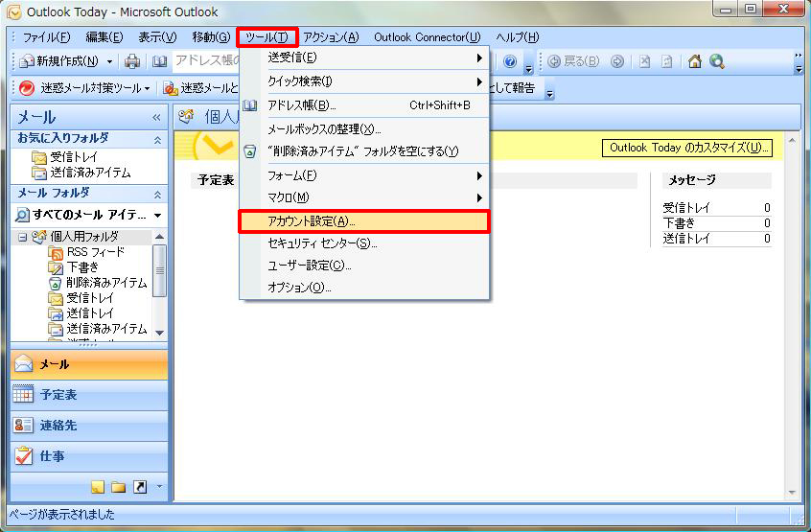Viewport: 811px width, 532px height.
Task: Open ヘルプ menu
Action: pos(518,37)
